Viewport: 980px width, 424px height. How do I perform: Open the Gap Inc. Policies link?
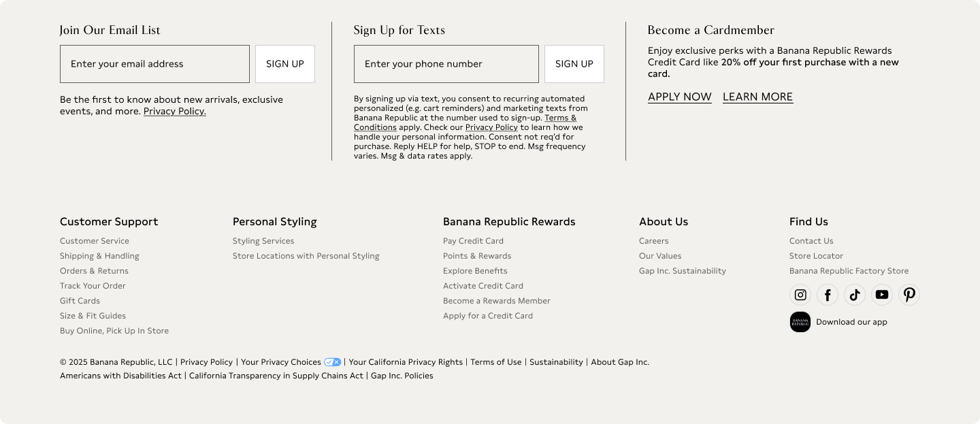tap(402, 376)
